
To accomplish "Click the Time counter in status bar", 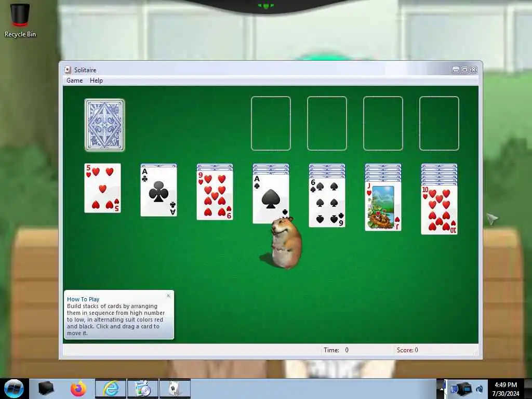I will point(336,350).
